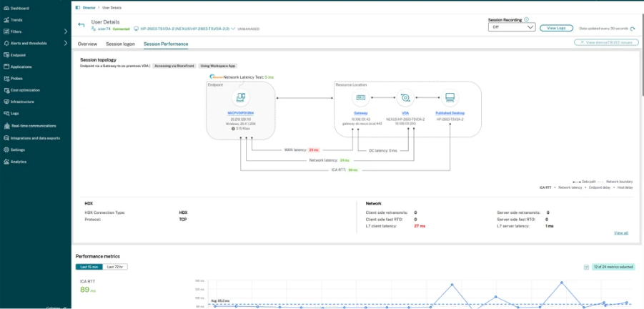
Task: Click the Endpoint device icon in topology
Action: click(x=241, y=97)
